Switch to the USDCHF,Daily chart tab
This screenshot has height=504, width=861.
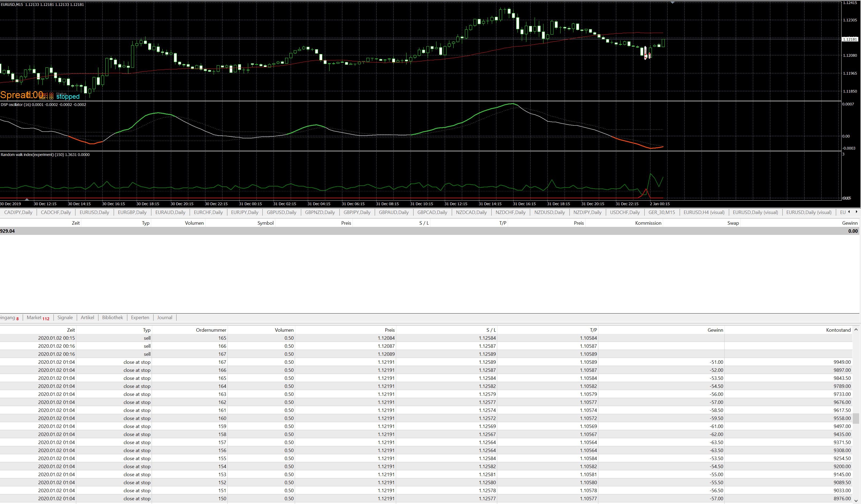(625, 212)
